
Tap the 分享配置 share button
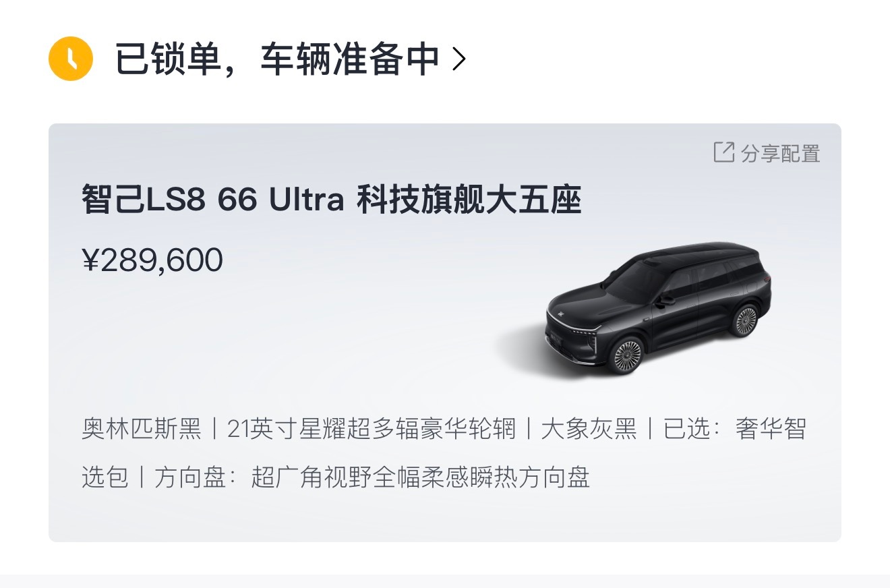coord(767,153)
